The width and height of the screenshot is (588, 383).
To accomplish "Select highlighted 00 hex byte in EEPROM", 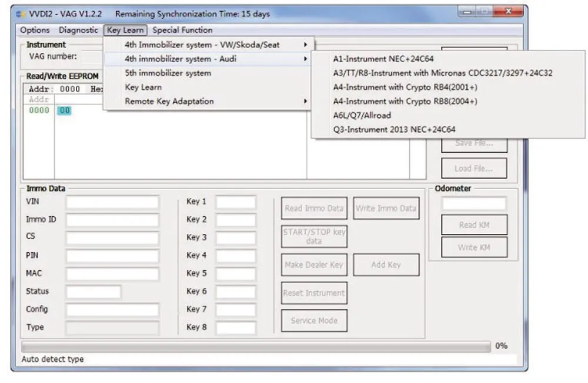I will click(x=64, y=110).
